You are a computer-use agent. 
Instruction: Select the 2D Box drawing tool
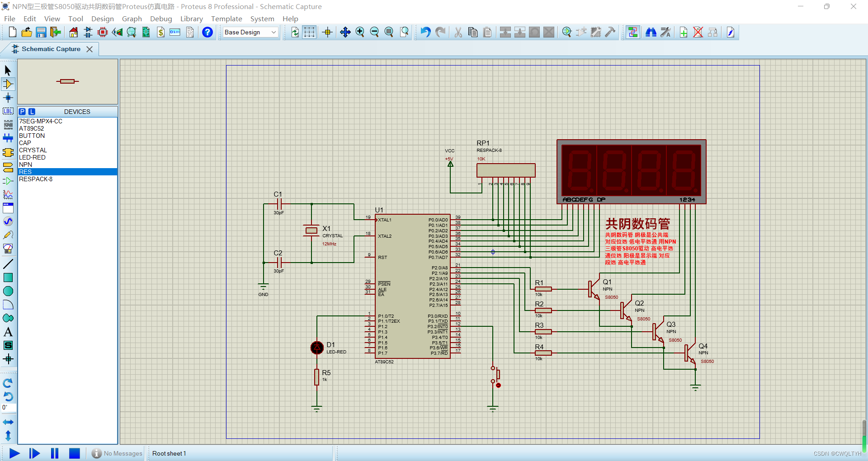[x=8, y=278]
